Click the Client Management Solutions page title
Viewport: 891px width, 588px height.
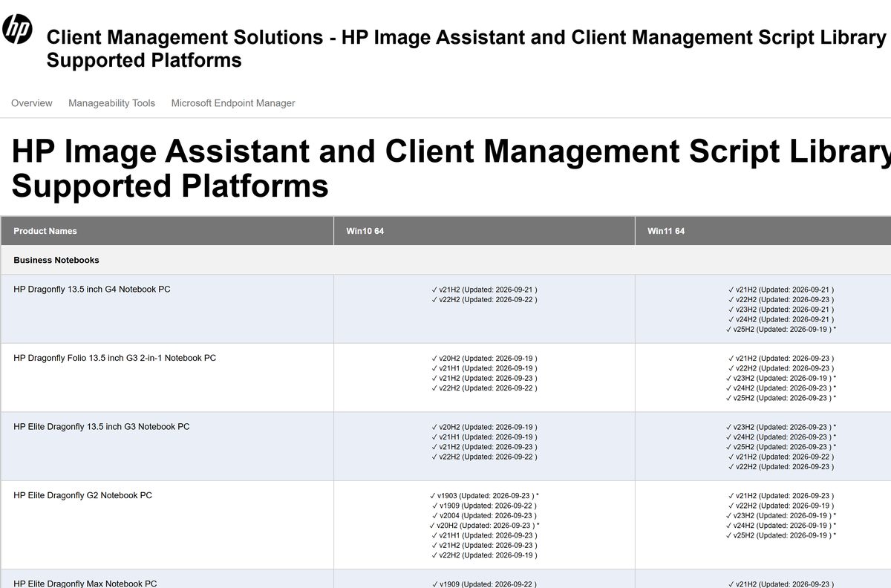pos(466,48)
